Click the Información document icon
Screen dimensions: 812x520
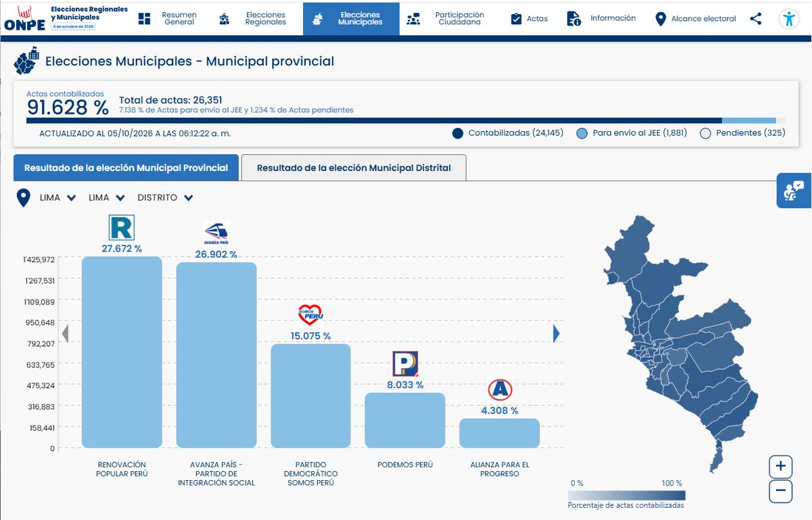tap(574, 19)
